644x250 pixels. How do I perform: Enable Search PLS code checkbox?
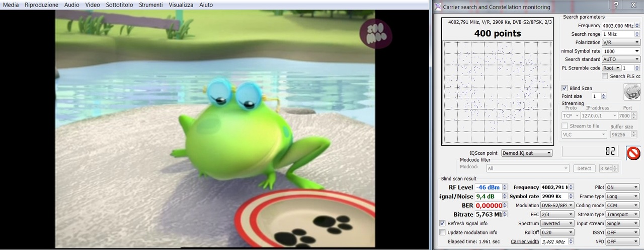tap(605, 77)
